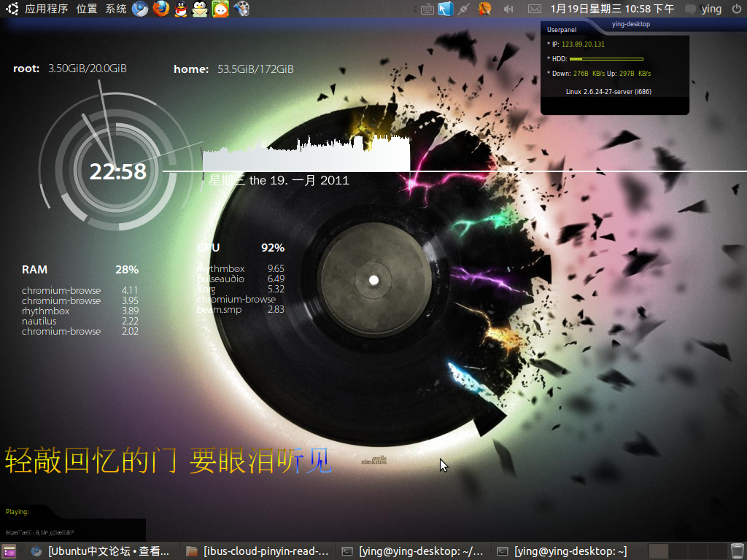Click the ying-desktop hostname label
Viewport: 747px width, 560px height.
tap(631, 24)
